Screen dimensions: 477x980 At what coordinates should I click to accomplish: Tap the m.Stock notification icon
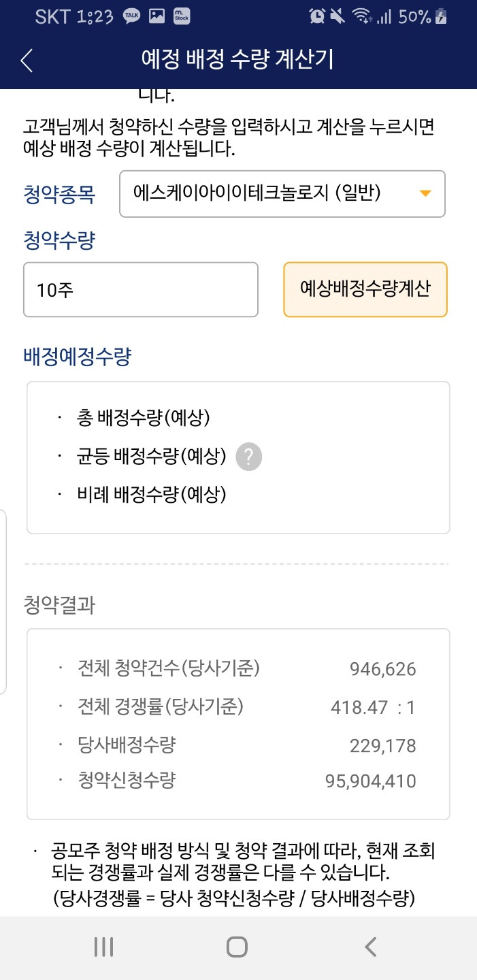[x=181, y=16]
